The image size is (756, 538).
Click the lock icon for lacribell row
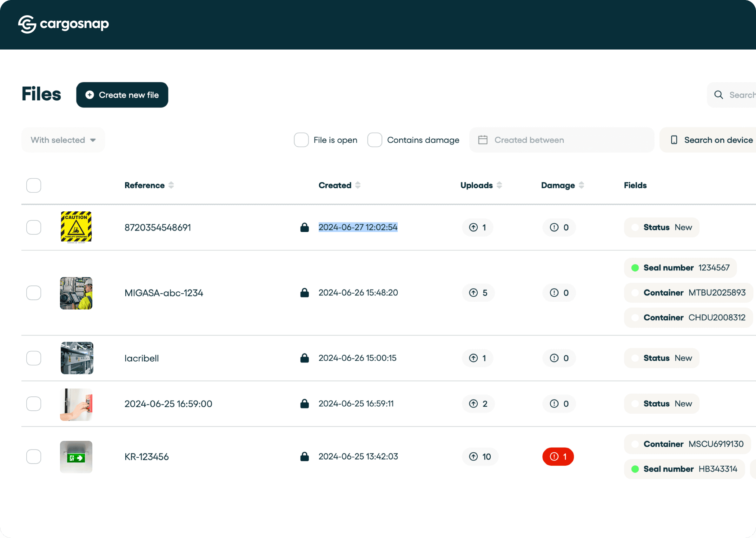tap(304, 358)
